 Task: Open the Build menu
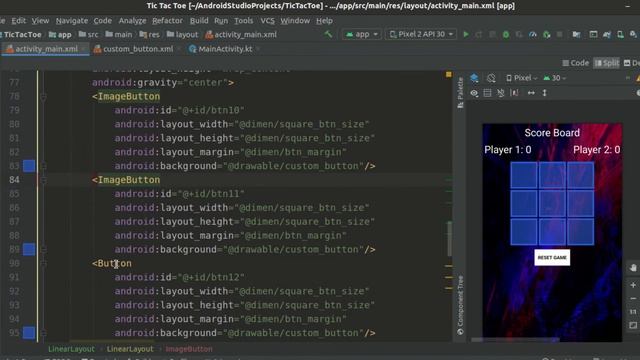(x=199, y=20)
